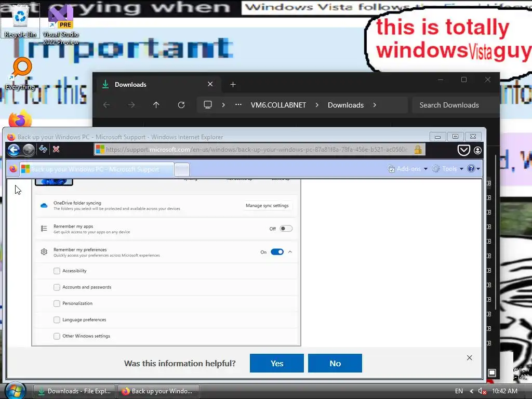532x399 pixels.
Task: Click the Firefox icon beside the tab
Action: [13, 169]
